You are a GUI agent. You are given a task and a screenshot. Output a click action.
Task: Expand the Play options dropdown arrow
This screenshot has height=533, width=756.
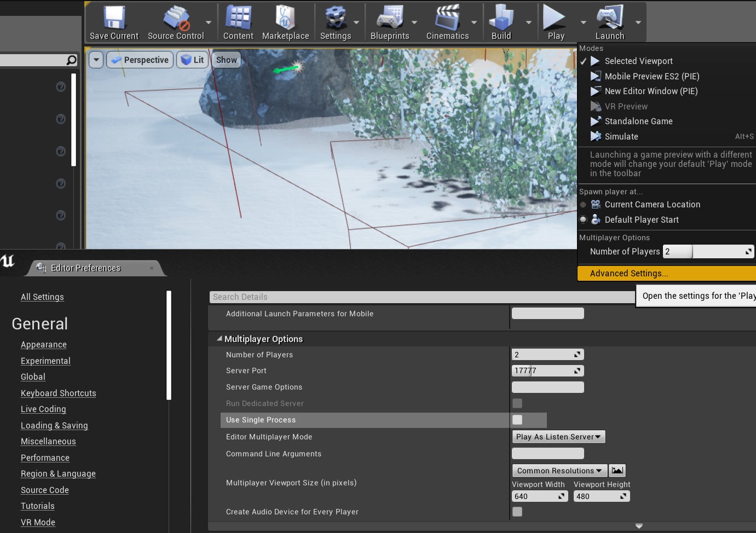583,22
